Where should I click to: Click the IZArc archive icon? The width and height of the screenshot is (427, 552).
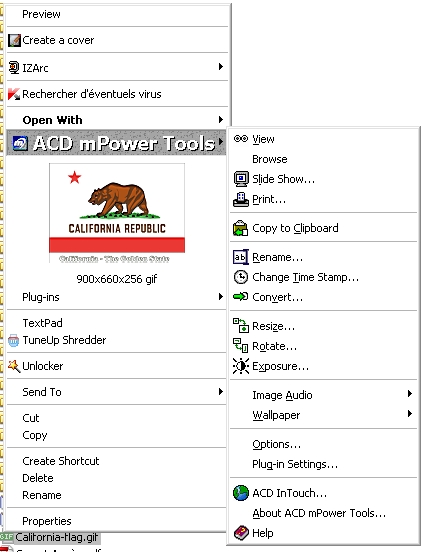pos(14,67)
